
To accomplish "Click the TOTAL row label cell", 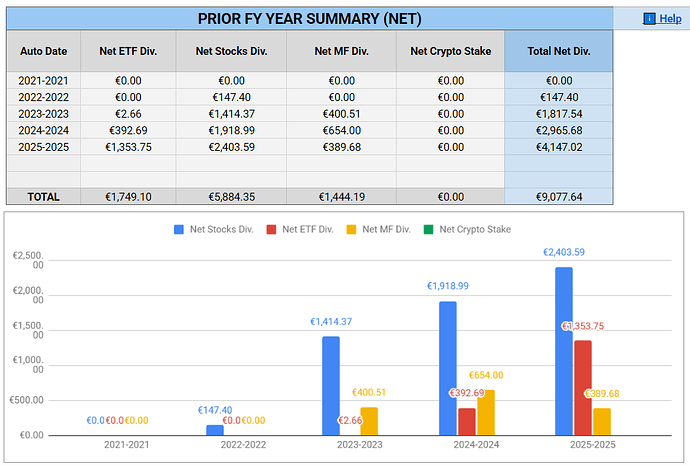I will pyautogui.click(x=42, y=197).
